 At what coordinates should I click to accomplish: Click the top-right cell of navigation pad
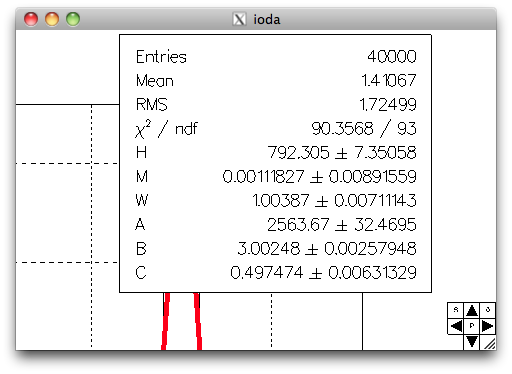point(488,310)
